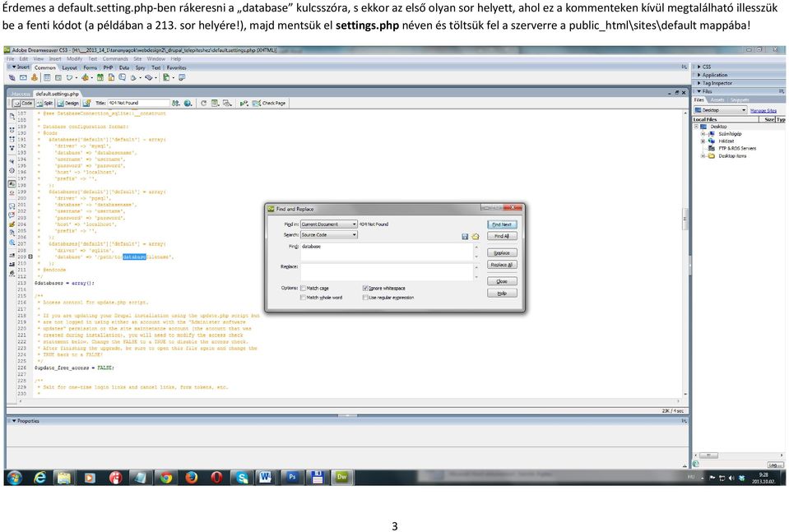The height and width of the screenshot is (532, 789).
Task: Click the Date icon in Insert bar
Action: click(x=100, y=77)
